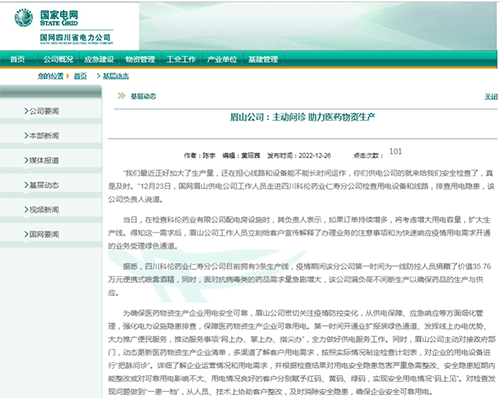Open the 公司概况 navigation menu item

(58, 59)
